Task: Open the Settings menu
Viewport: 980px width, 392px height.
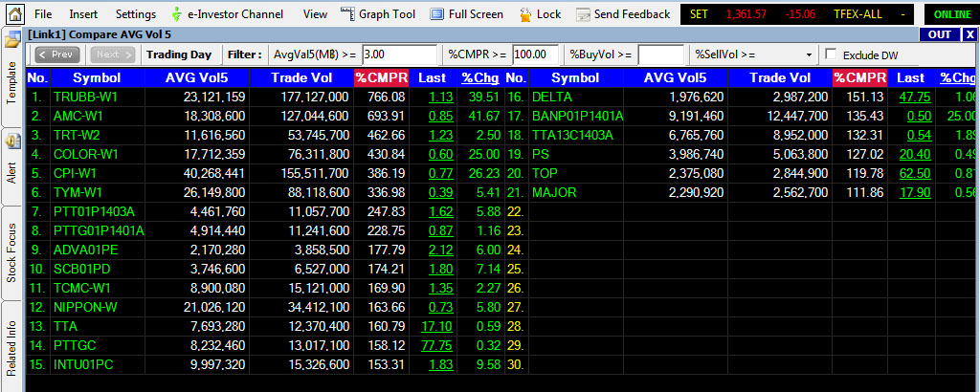Action: tap(136, 13)
